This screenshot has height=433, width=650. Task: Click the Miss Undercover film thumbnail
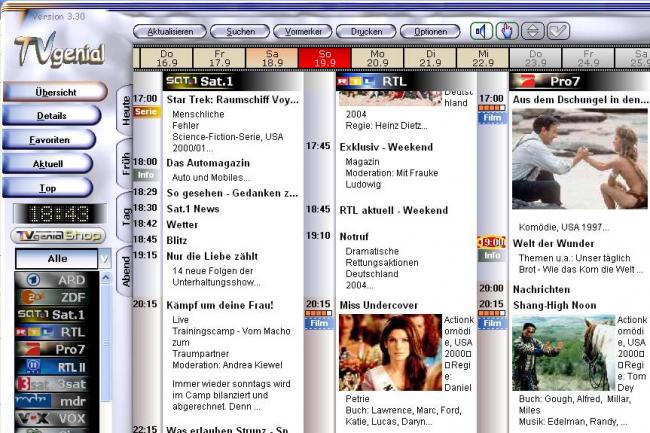tap(390, 352)
